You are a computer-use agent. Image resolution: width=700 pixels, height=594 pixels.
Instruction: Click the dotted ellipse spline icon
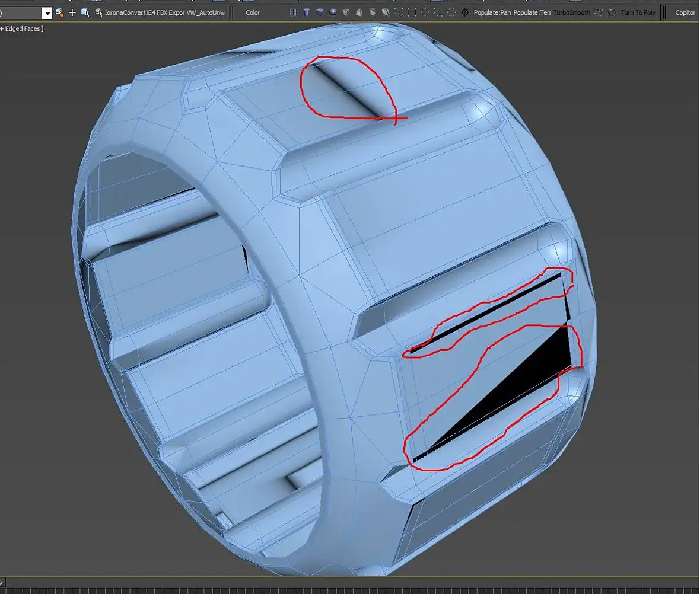pos(451,12)
